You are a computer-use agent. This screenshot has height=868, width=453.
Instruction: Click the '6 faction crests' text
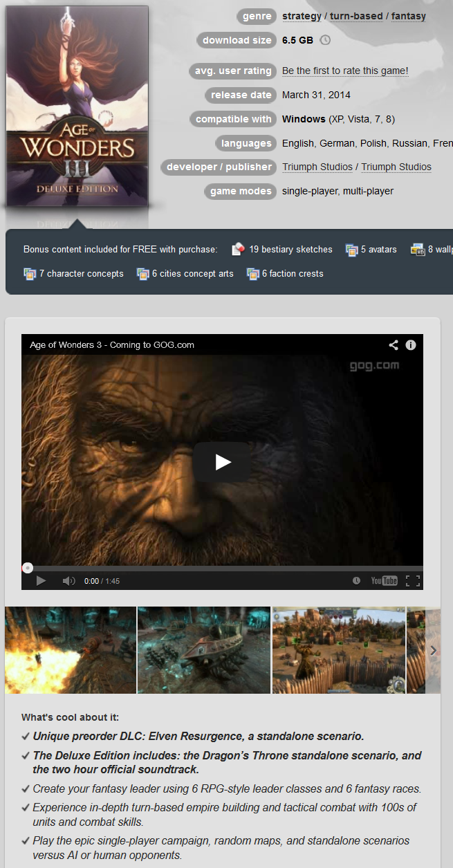click(x=293, y=273)
